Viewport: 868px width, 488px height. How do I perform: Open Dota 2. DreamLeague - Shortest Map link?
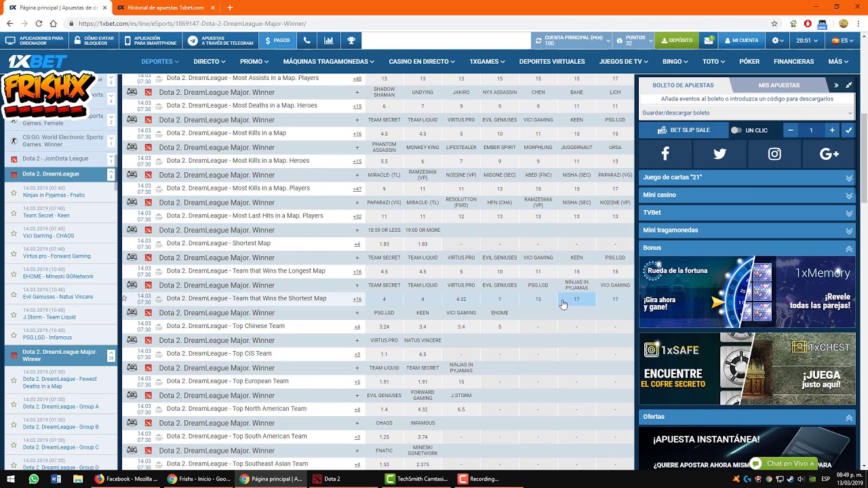coord(218,243)
